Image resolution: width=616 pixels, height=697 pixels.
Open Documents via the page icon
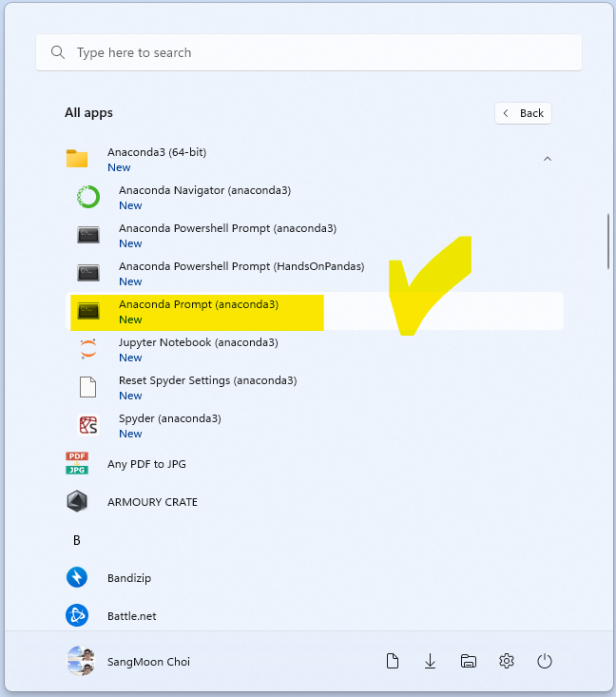click(393, 661)
